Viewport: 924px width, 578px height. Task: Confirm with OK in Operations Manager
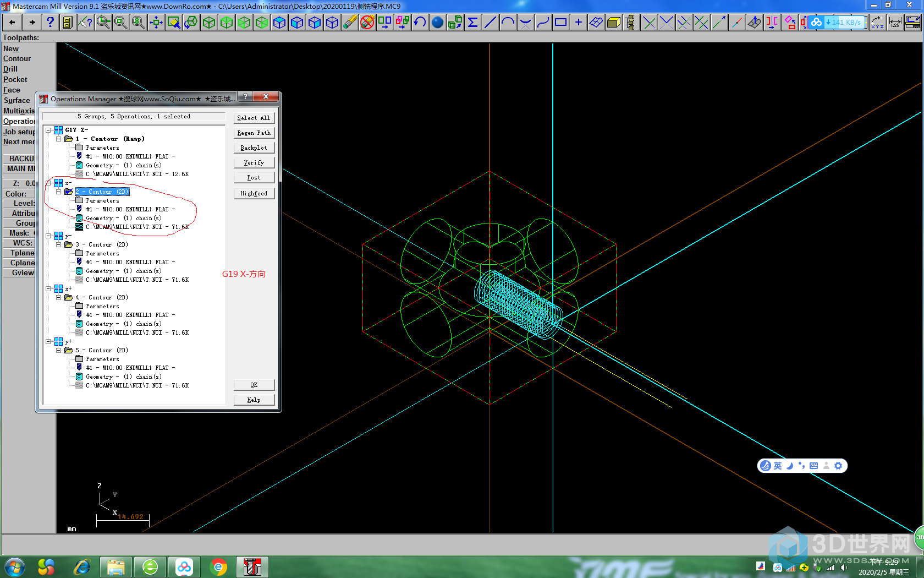coord(254,385)
